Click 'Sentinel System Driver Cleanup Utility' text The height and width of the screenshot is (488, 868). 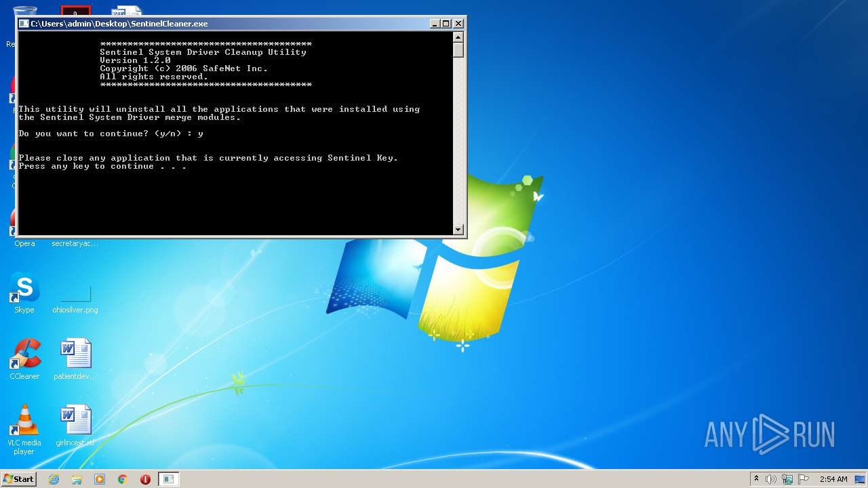coord(203,52)
